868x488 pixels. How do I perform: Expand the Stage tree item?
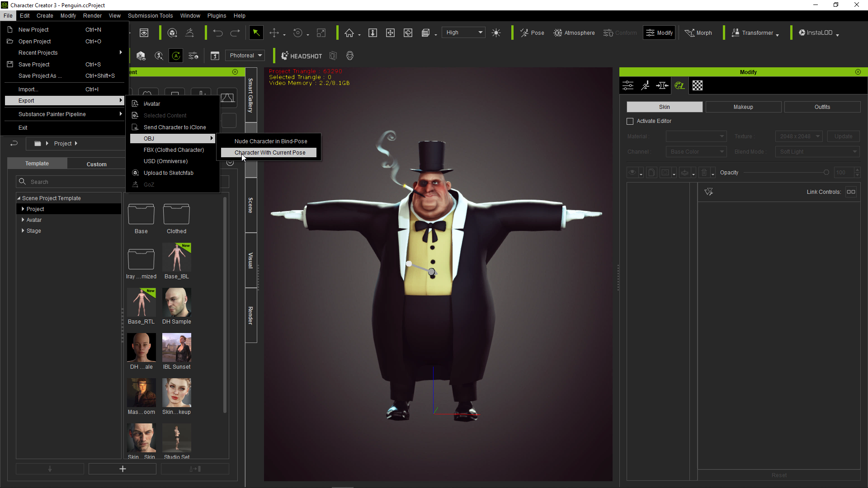tap(23, 231)
